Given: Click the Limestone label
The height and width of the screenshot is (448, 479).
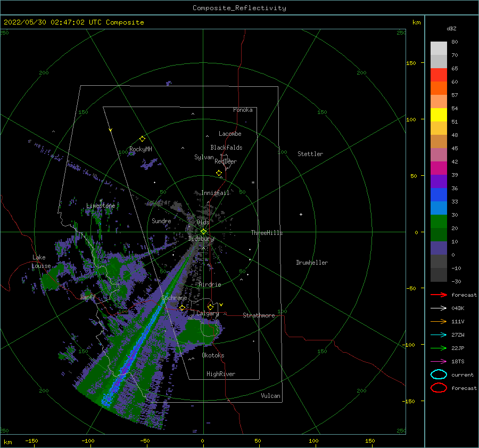Looking at the screenshot, I should (x=101, y=206).
